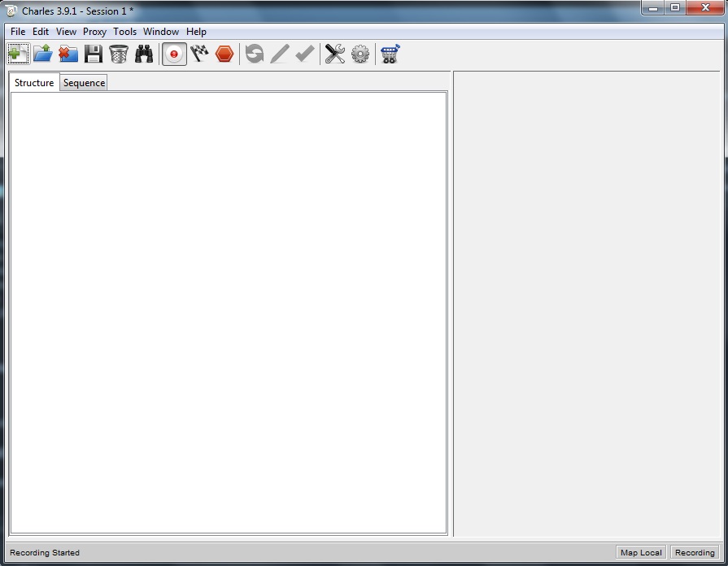Toggle recording with the red record button
Viewport: 728px width, 566px height.
point(174,54)
